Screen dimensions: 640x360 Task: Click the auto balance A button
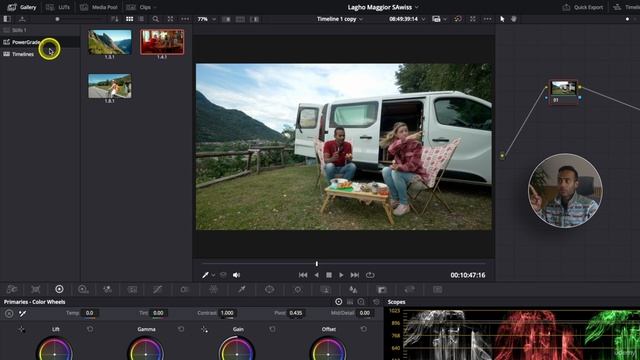(x=9, y=313)
